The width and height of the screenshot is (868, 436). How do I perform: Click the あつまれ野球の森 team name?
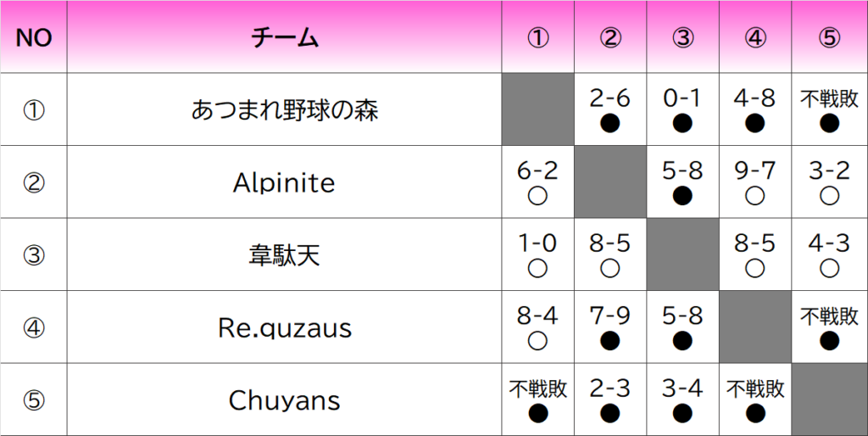[284, 109]
